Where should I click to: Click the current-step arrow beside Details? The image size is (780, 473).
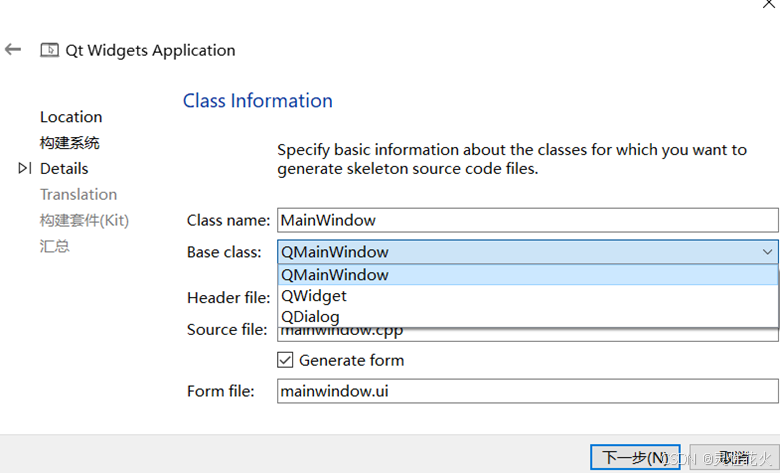click(25, 168)
